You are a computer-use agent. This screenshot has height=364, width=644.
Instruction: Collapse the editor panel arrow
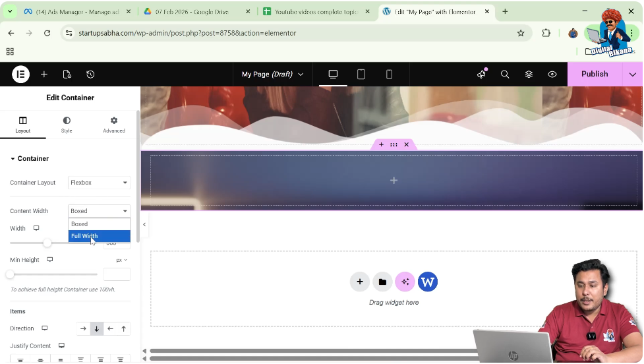(144, 224)
